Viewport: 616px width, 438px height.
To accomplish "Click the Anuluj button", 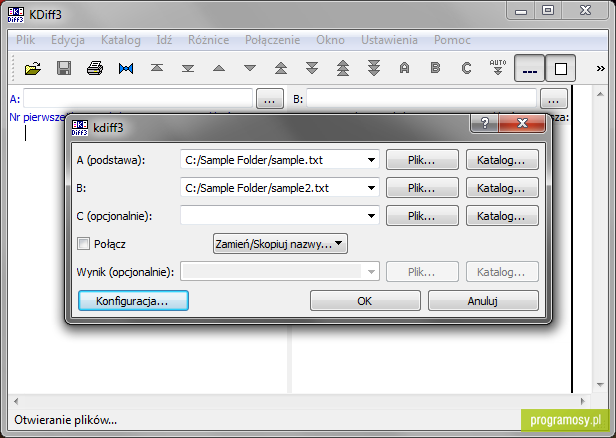I will pyautogui.click(x=483, y=301).
